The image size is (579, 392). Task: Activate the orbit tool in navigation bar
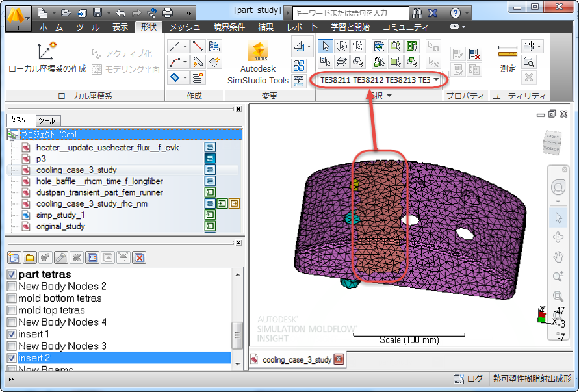pos(558,237)
